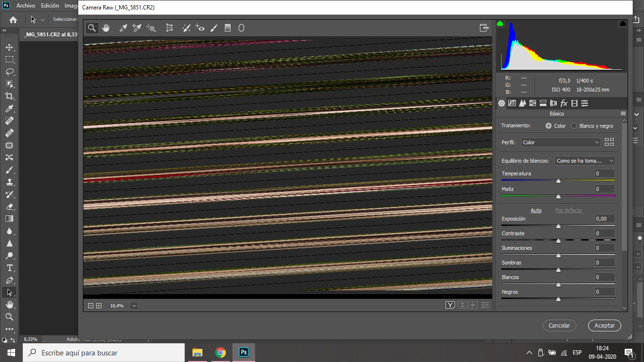Select the Move tool in Photoshop toolbar
The height and width of the screenshot is (362, 644).
(9, 47)
